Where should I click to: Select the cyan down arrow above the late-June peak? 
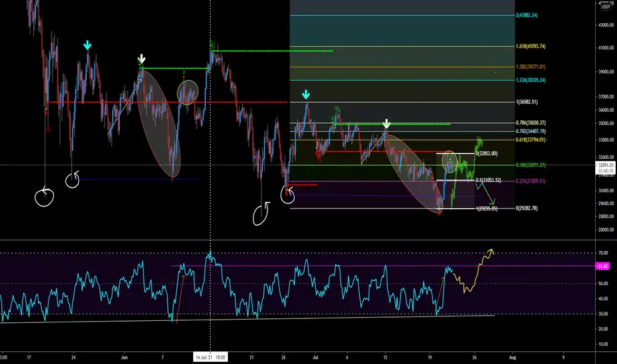click(x=306, y=95)
